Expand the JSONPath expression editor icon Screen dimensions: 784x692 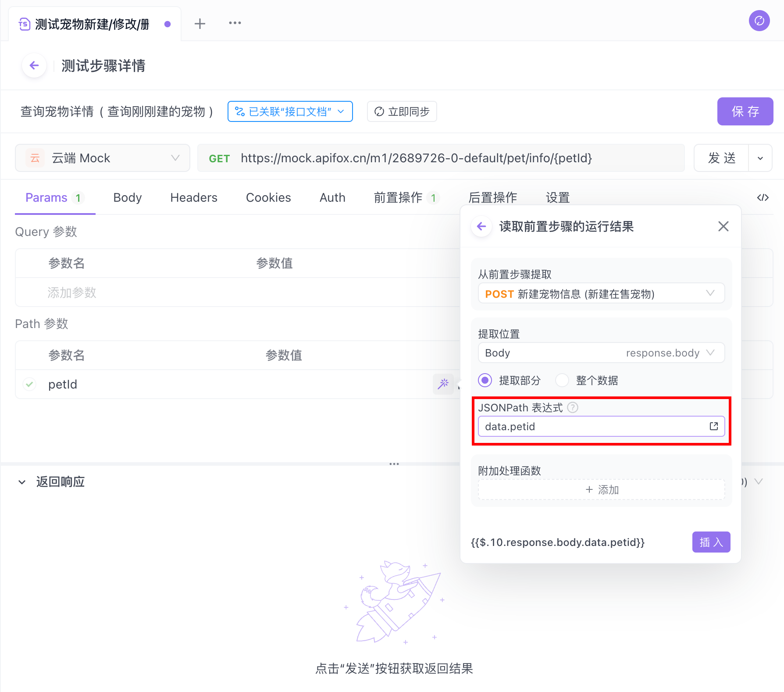pos(713,426)
